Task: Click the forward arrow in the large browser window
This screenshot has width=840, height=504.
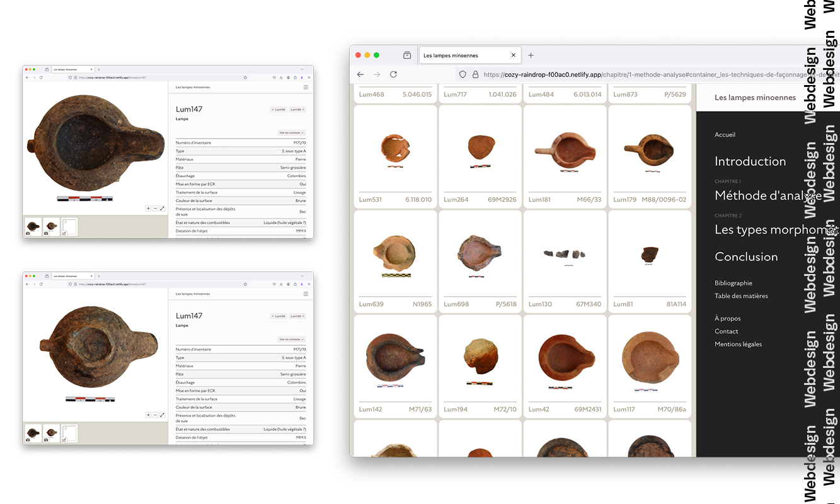Action: point(377,74)
